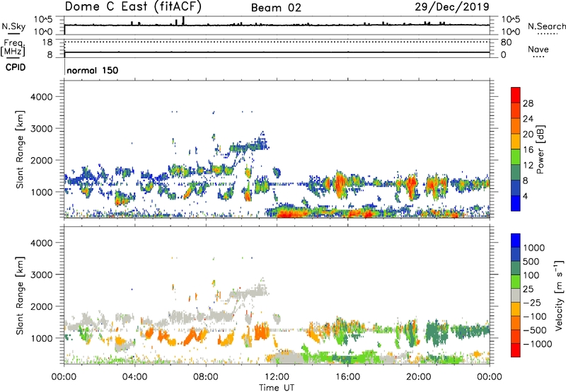Image resolution: width=566 pixels, height=392 pixels.
Task: Click the 'Power [dB]' colorbar title
Action: [540, 149]
